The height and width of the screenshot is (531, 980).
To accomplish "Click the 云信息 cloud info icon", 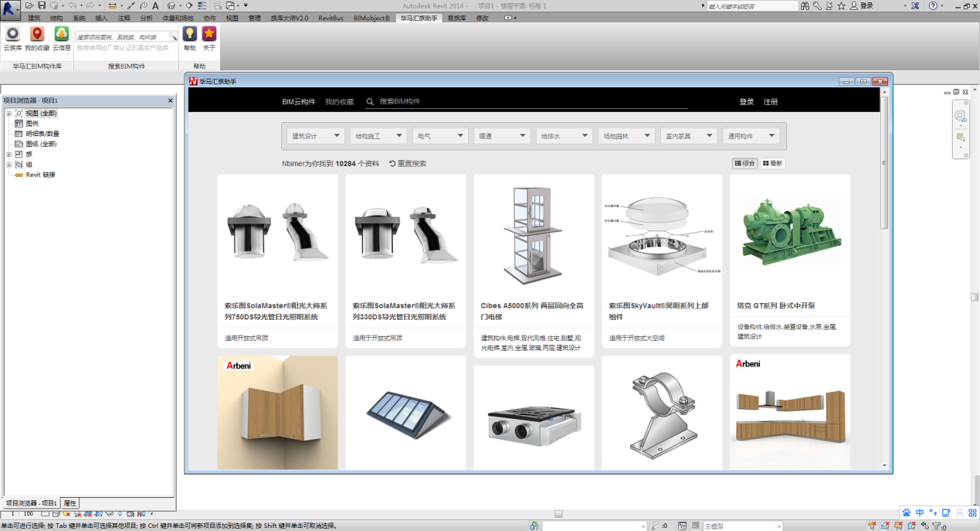I will coord(61,35).
